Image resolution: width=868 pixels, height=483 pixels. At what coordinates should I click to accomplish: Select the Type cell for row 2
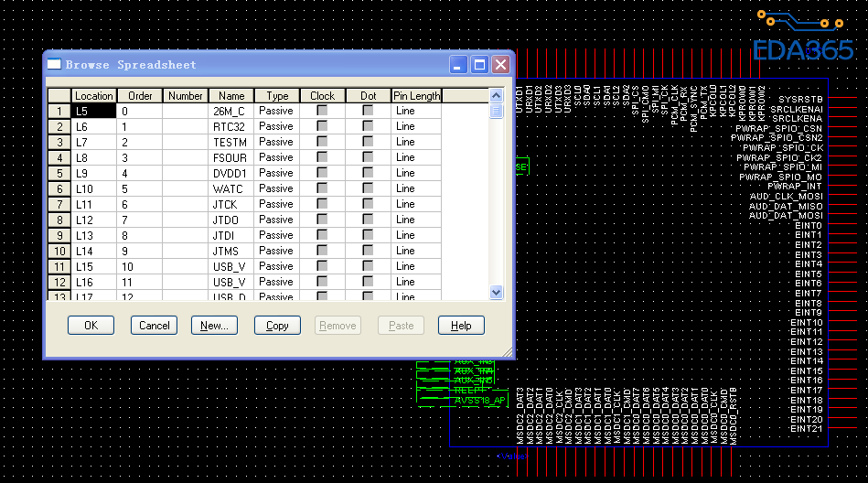276,126
